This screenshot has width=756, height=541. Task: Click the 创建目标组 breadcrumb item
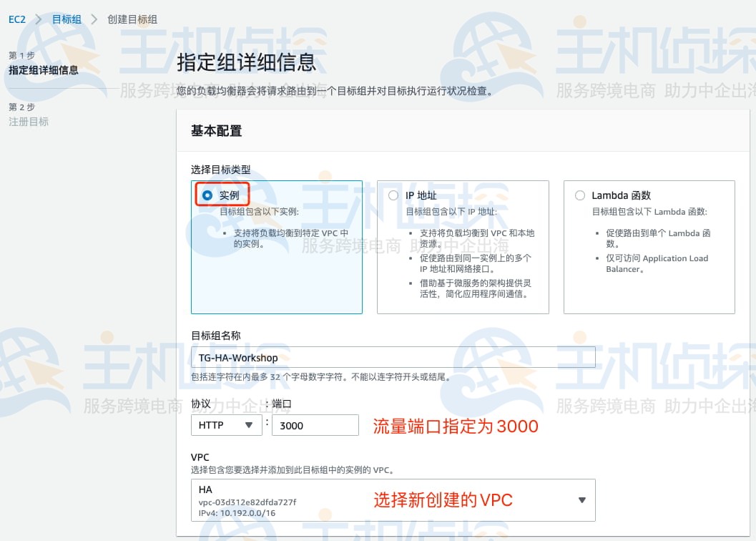tap(132, 19)
